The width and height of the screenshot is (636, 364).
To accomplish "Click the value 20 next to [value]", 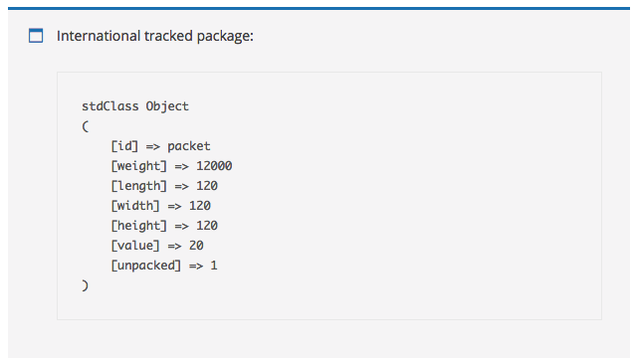I will click(x=196, y=246).
